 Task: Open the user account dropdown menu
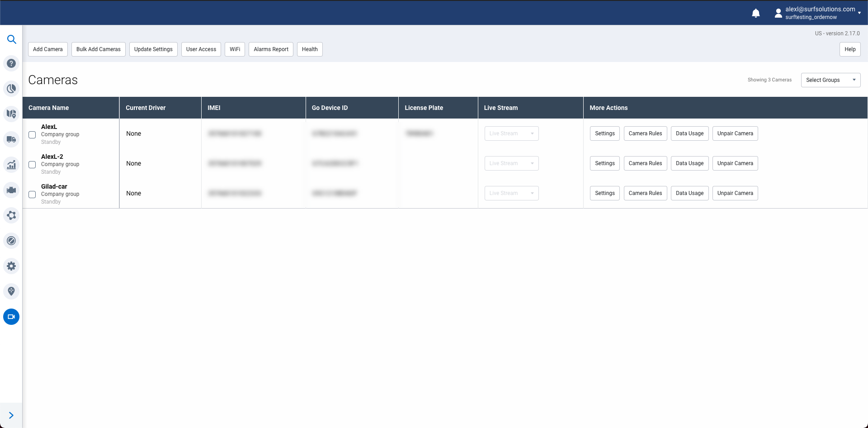pyautogui.click(x=818, y=13)
